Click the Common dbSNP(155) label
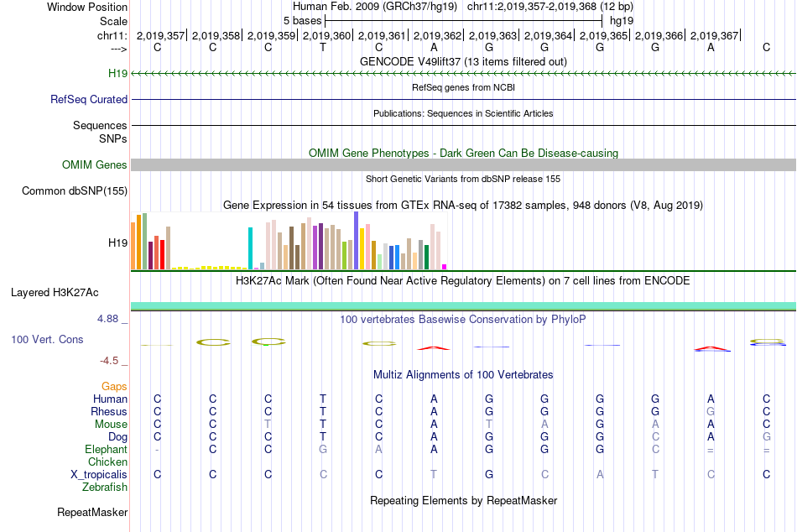The height and width of the screenshot is (532, 797). coord(74,190)
